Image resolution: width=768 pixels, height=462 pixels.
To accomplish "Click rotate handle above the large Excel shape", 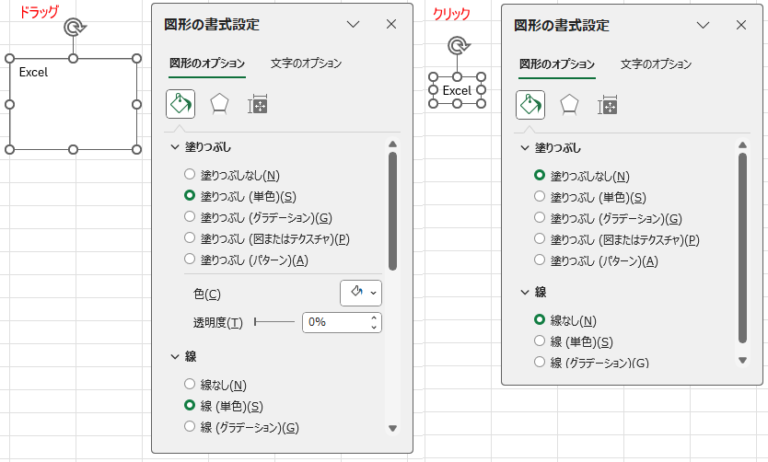I will pos(73,28).
